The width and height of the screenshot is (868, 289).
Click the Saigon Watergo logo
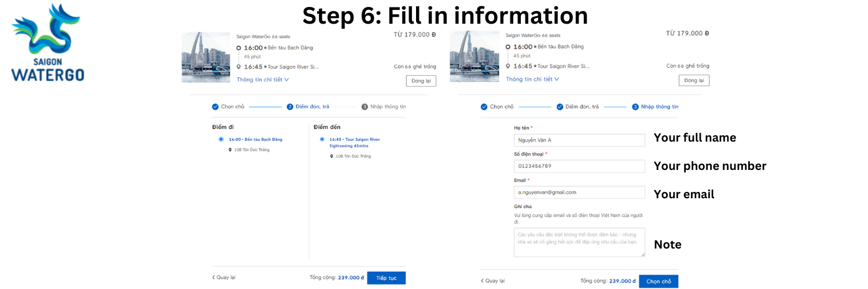[x=47, y=43]
